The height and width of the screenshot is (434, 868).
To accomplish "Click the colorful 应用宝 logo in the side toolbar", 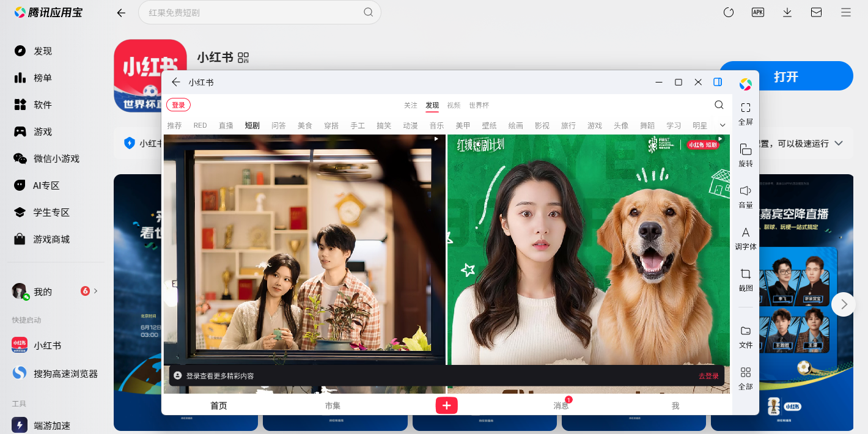I will pyautogui.click(x=745, y=84).
